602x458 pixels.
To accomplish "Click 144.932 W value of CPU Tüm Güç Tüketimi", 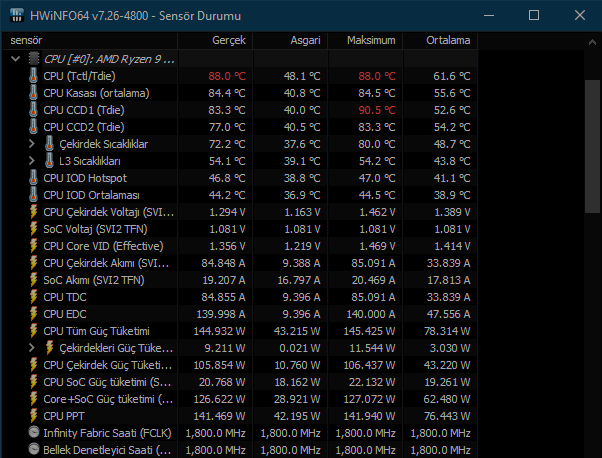I will [219, 331].
